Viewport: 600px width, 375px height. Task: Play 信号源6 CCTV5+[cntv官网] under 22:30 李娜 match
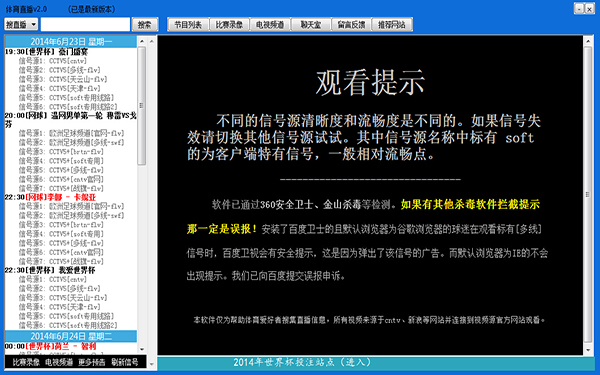(61, 252)
